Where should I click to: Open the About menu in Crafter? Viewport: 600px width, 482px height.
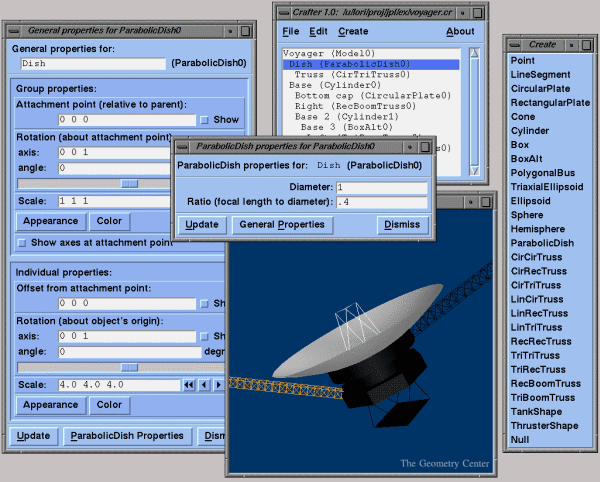pos(460,32)
